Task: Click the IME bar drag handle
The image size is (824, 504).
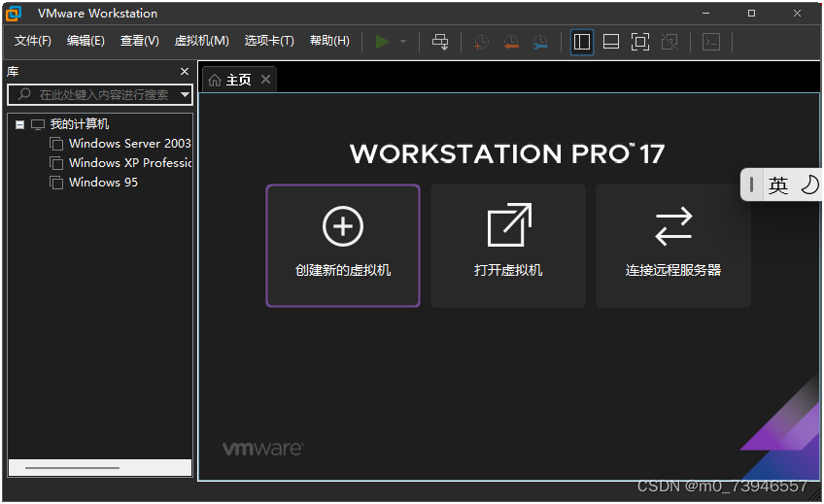Action: [751, 185]
